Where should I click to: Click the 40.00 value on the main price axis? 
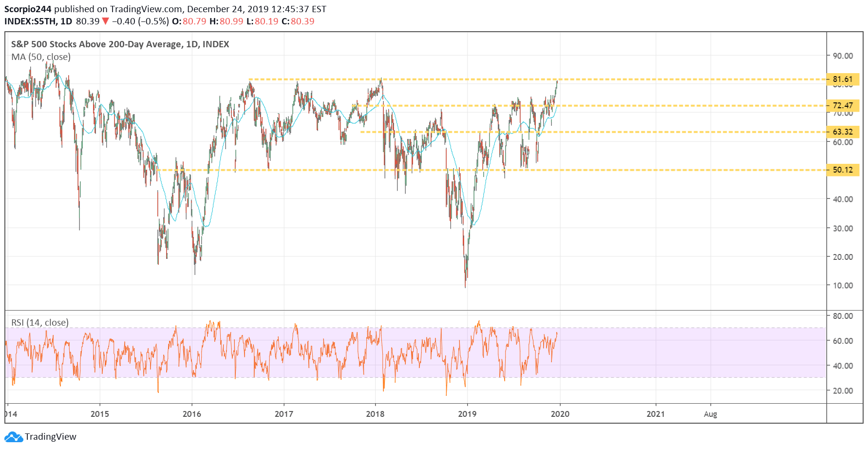point(843,199)
